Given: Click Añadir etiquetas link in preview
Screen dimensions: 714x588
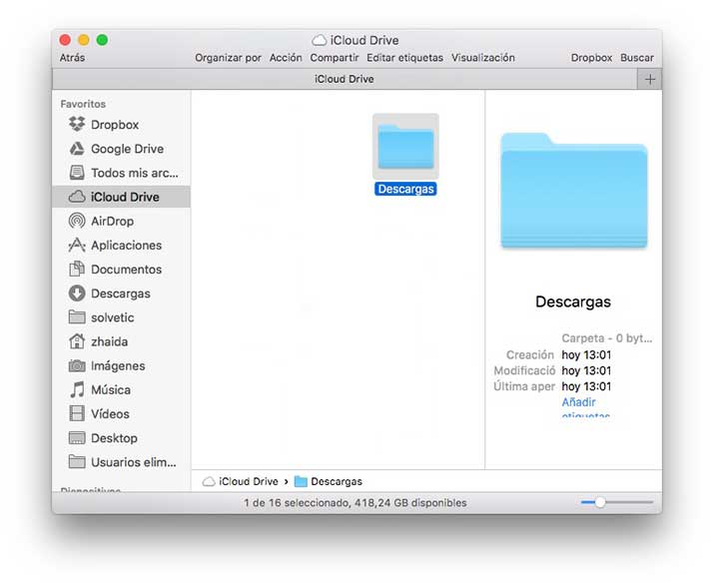Looking at the screenshot, I should coord(585,408).
